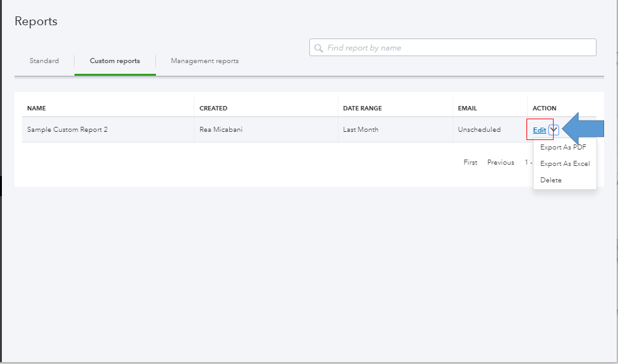Click the search magnifier icon
Screen dimensions: 618x364
319,48
